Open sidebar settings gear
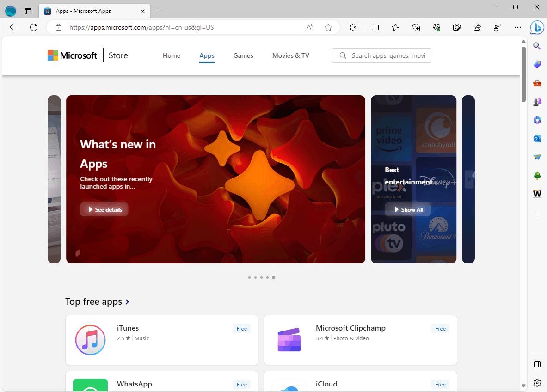Screen dimensions: 547x392 (x=537, y=383)
